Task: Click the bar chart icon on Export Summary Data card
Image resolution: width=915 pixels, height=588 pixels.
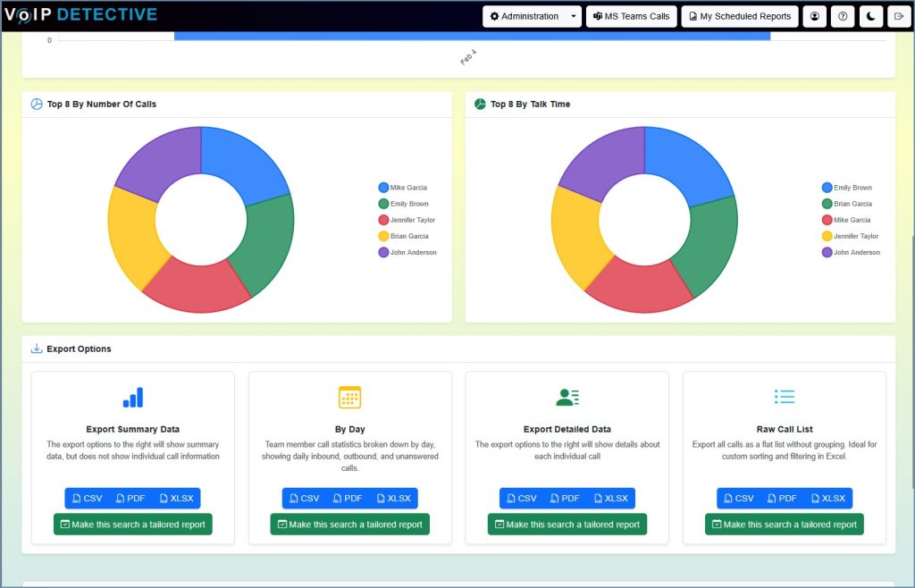Action: (132, 396)
